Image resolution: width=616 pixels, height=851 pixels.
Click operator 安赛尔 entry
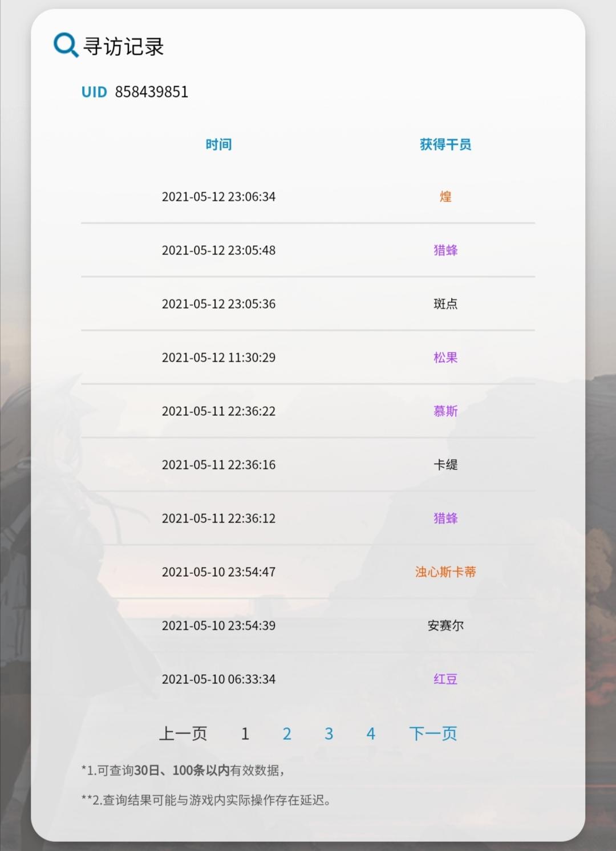click(445, 626)
